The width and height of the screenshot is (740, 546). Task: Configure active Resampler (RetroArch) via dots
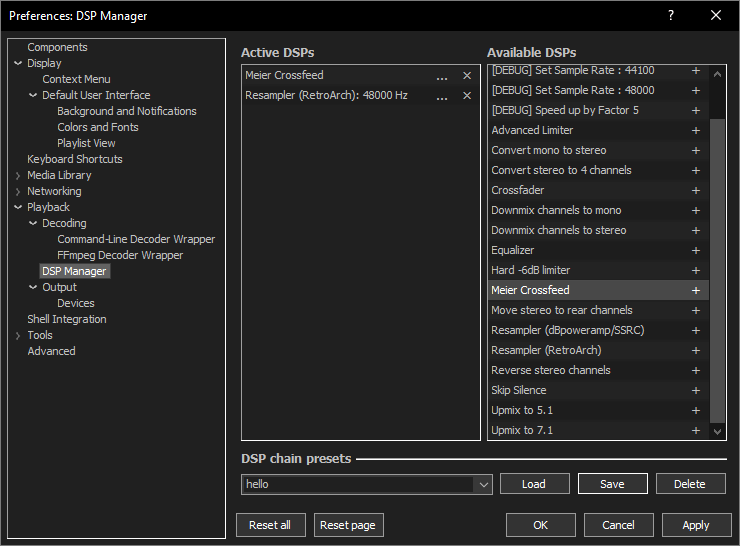click(442, 96)
